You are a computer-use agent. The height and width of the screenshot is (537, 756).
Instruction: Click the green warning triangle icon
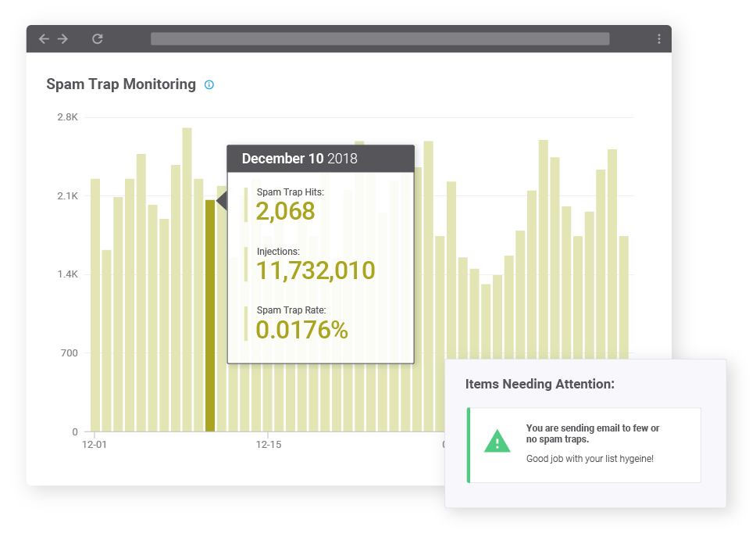point(497,441)
